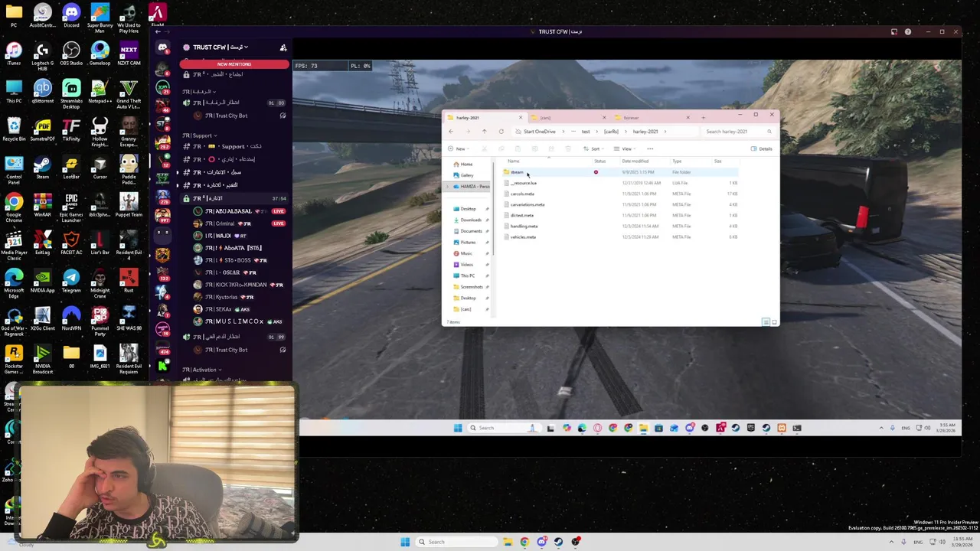Switch to details list view in Explorer status bar

[766, 322]
